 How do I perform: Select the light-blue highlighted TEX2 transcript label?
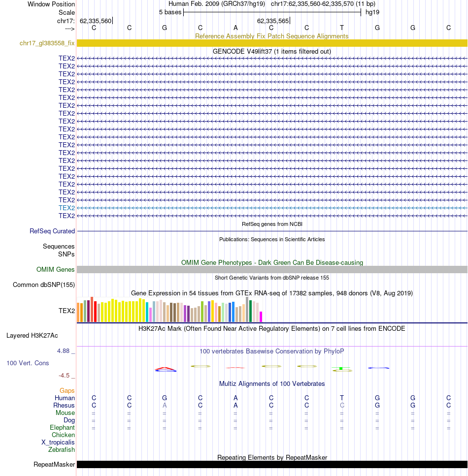pos(67,208)
